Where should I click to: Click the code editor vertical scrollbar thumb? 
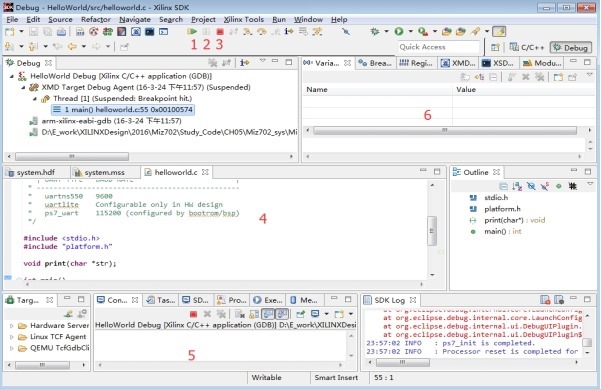click(x=432, y=231)
